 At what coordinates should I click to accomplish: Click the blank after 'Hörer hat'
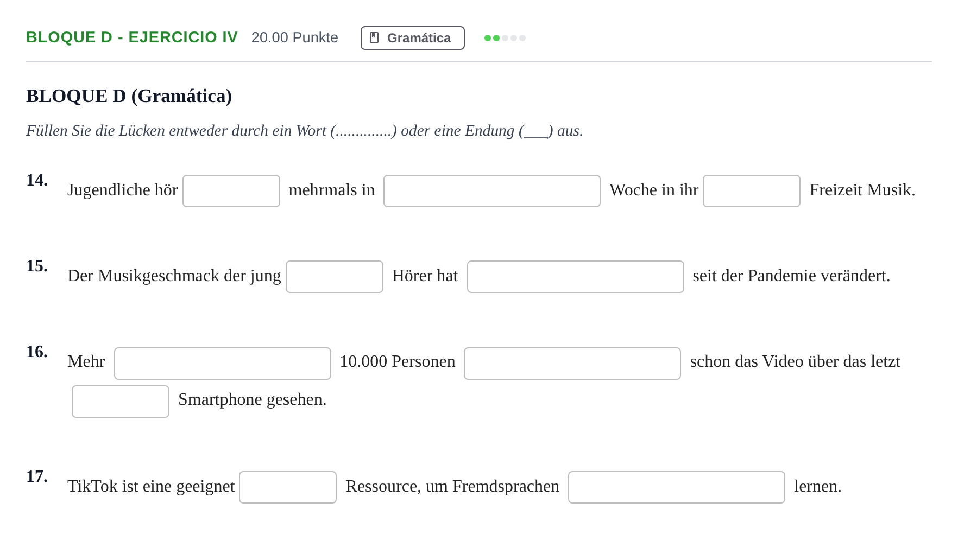click(576, 277)
